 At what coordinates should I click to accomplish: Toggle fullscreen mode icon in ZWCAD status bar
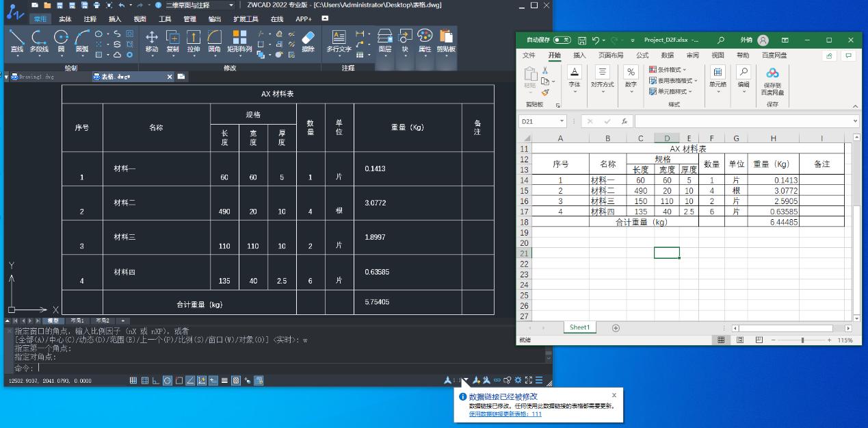coord(529,381)
